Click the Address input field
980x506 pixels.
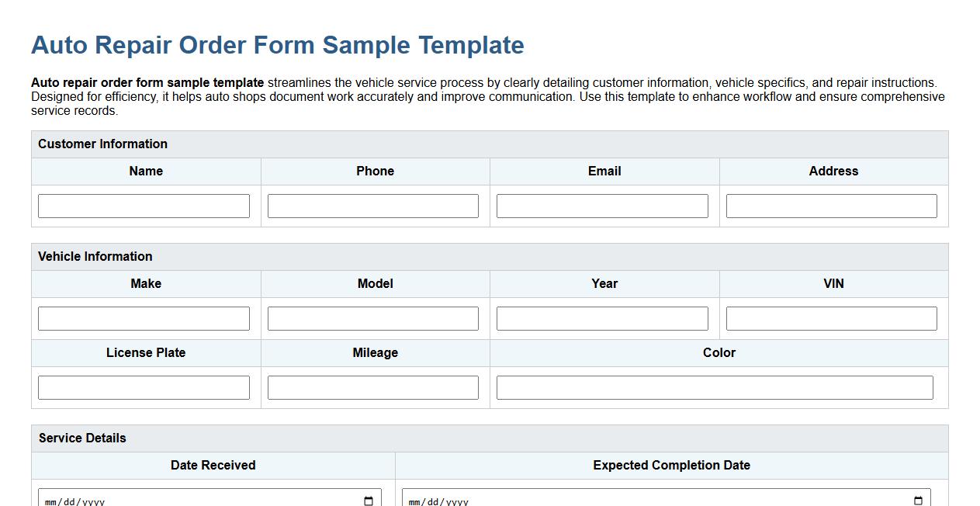831,205
